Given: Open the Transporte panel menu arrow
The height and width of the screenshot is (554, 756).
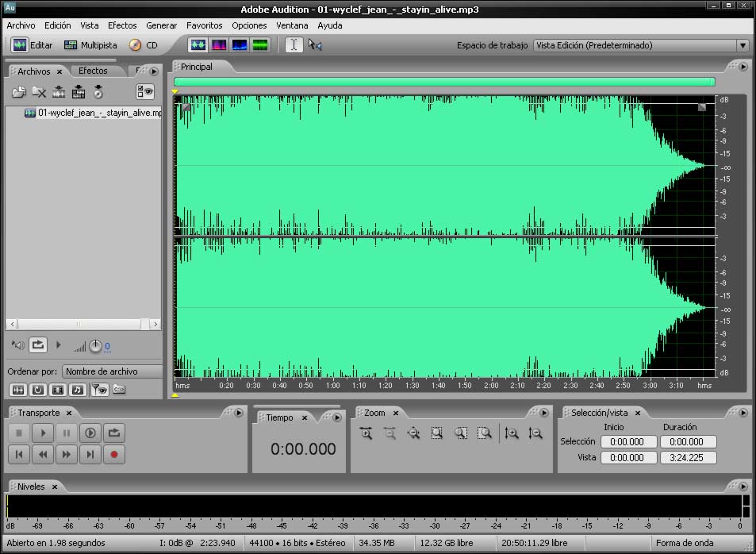Looking at the screenshot, I should [x=238, y=413].
